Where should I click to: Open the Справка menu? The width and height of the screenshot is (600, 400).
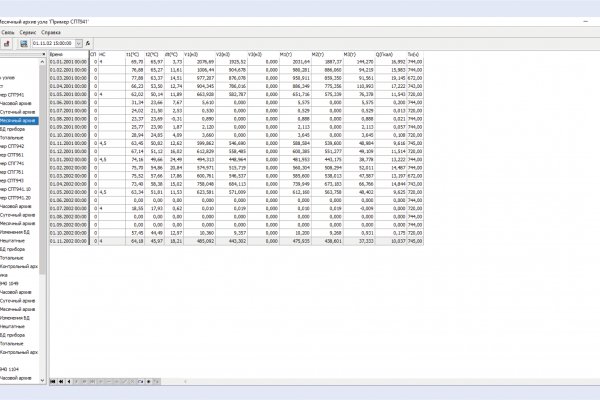pos(52,32)
